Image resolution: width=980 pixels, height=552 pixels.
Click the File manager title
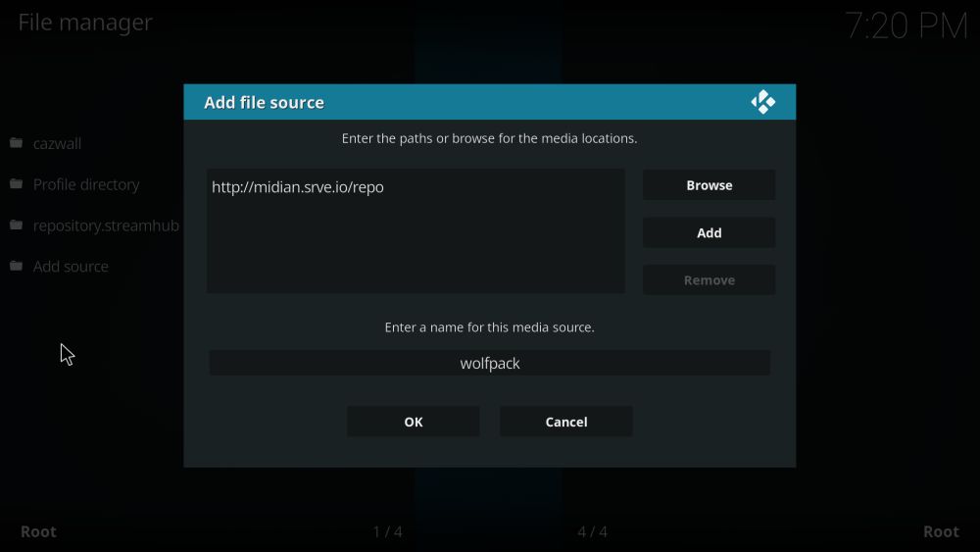pos(85,23)
